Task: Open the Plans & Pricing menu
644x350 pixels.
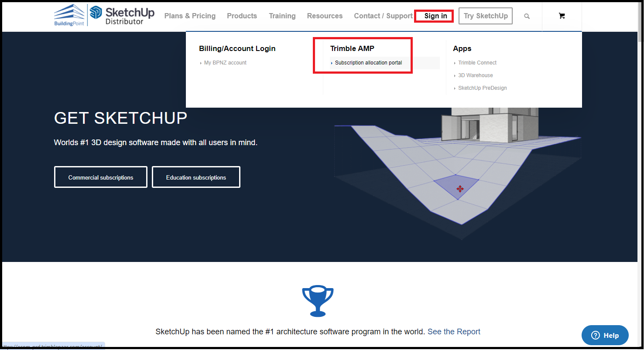Action: 190,16
